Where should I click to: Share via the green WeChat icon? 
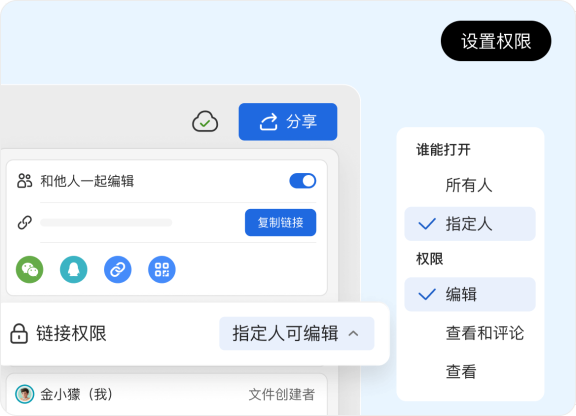30,269
